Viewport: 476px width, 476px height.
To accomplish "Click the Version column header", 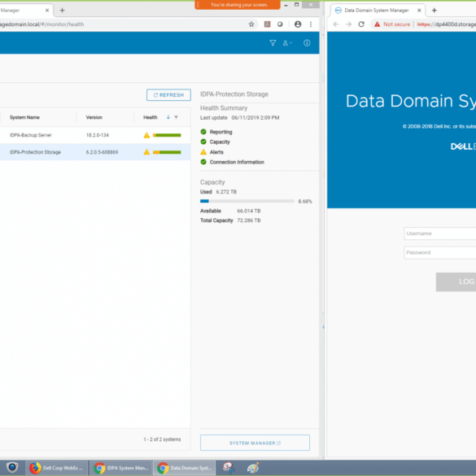I will pos(94,117).
